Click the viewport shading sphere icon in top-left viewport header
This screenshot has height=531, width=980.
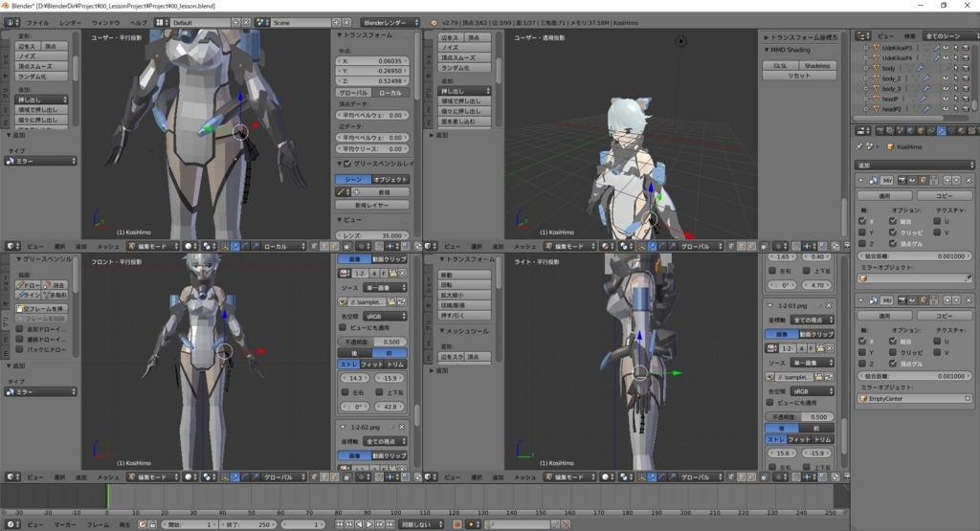189,247
